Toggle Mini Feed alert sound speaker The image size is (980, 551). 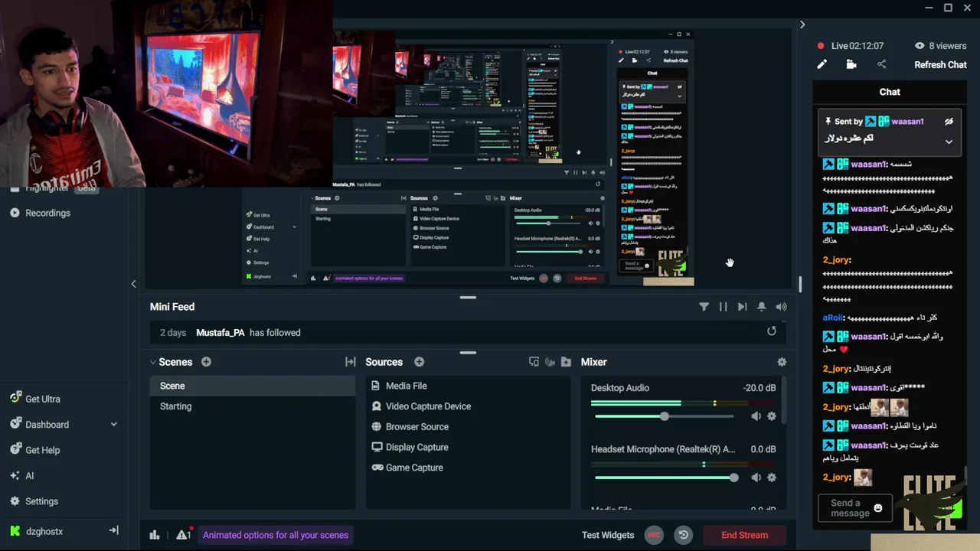[781, 307]
